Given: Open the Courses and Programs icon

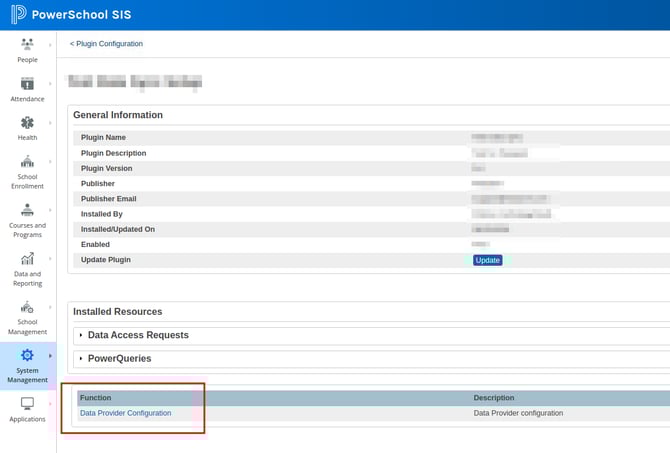Looking at the screenshot, I should coord(27,210).
